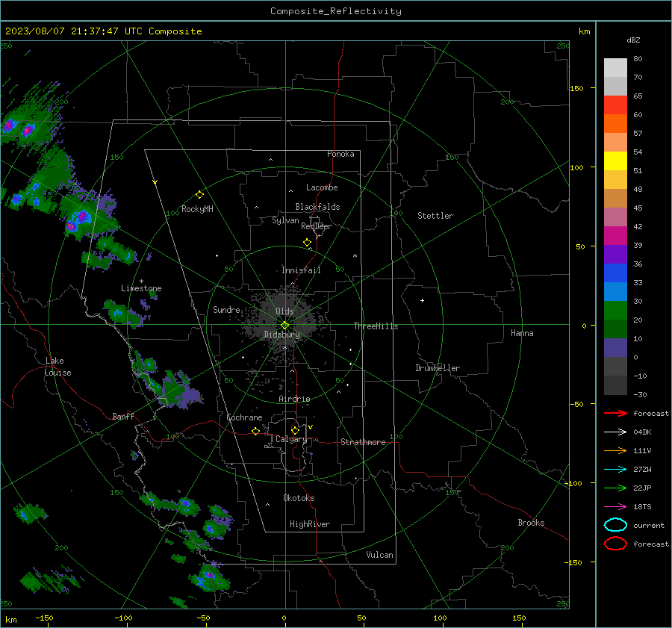This screenshot has height=628, width=672.
Task: Click the red forecast ellipse icon
Action: coord(615,544)
